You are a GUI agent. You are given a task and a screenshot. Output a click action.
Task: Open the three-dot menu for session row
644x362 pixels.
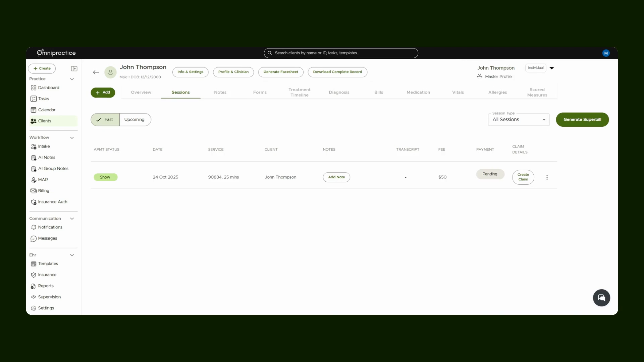547,177
